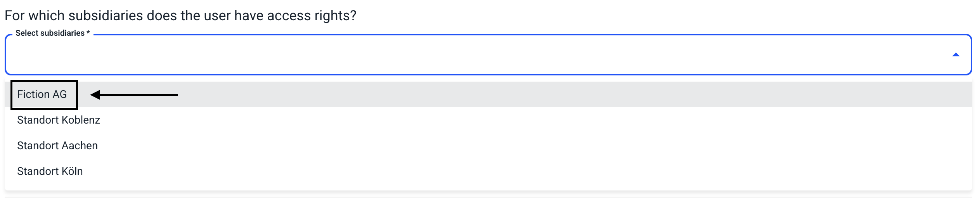Click the 'Select subsidiaries *' field label

(x=50, y=33)
